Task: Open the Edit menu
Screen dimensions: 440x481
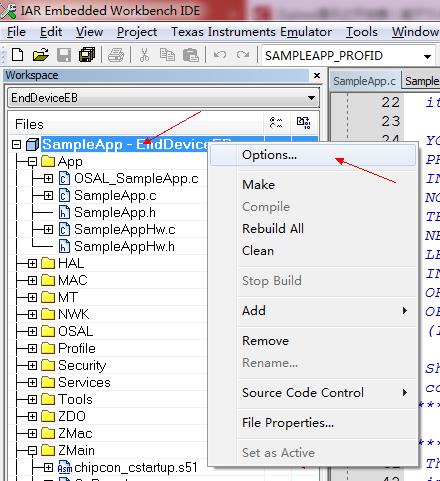Action: click(x=51, y=32)
